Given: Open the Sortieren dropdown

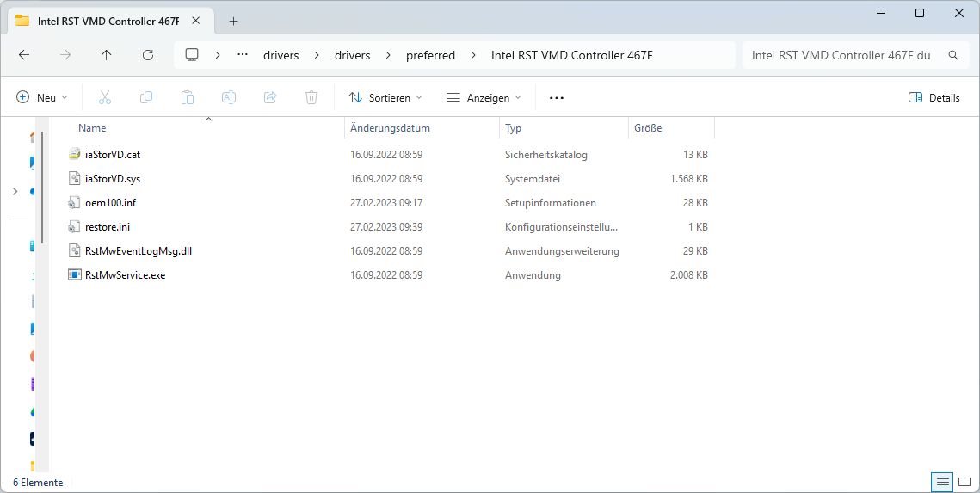Looking at the screenshot, I should coord(385,98).
